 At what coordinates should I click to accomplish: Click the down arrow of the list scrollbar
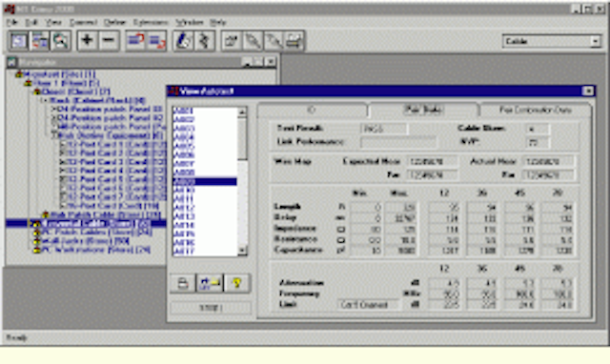242,251
